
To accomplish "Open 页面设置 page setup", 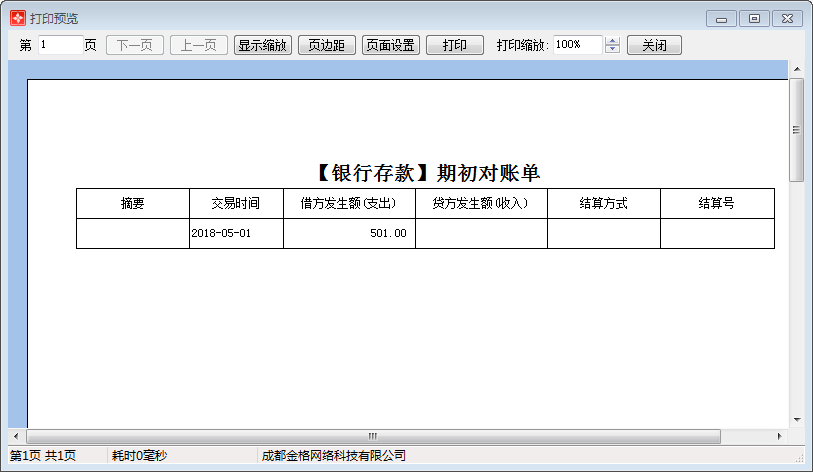I will pos(390,45).
